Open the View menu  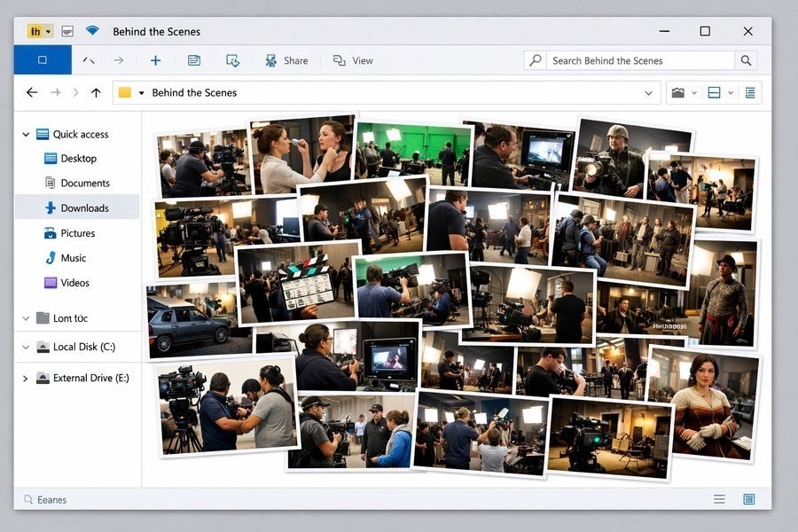tap(353, 60)
